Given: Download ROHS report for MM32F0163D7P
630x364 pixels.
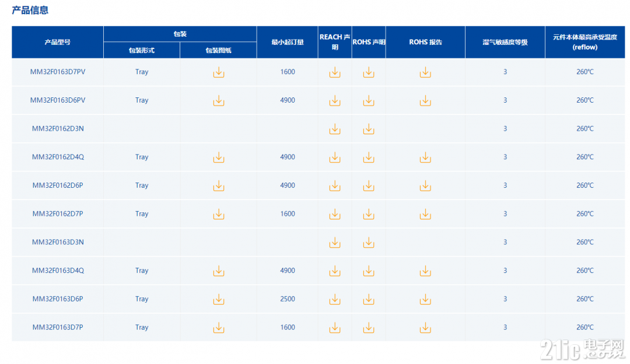Looking at the screenshot, I should (425, 328).
